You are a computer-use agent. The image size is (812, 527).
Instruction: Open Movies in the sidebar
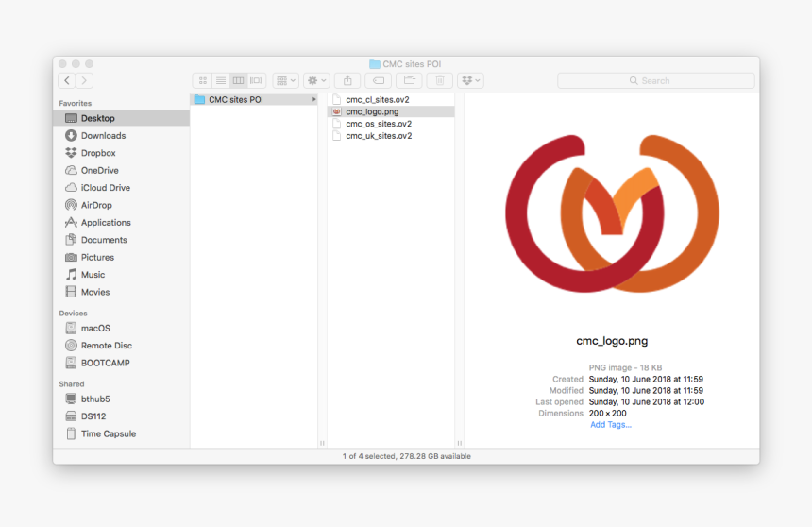tap(121, 292)
